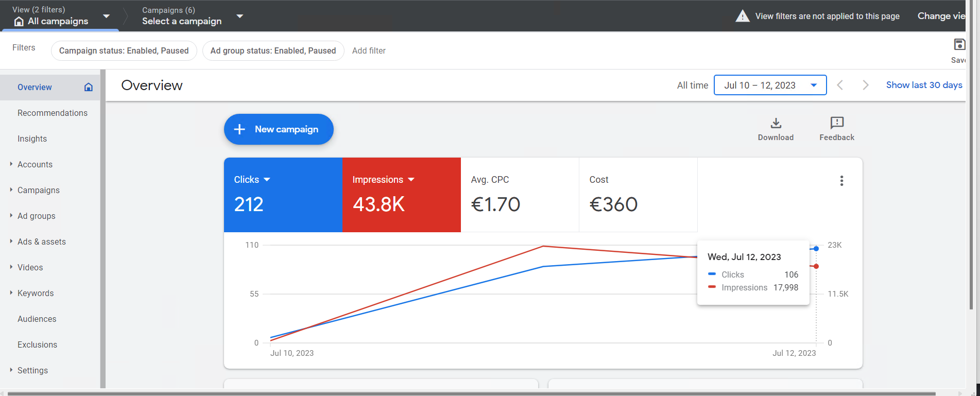Select Overview in the sidebar

click(50, 87)
